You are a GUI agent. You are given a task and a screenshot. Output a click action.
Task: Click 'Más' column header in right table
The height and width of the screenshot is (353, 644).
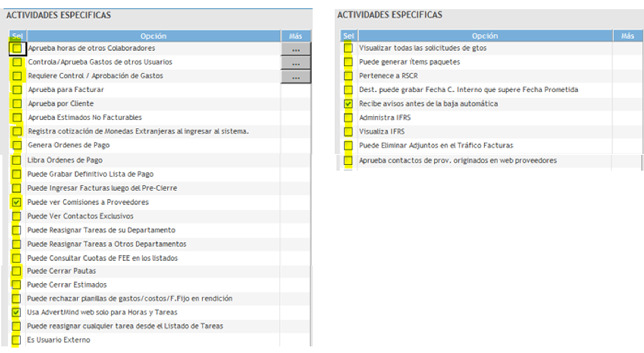[x=628, y=36]
